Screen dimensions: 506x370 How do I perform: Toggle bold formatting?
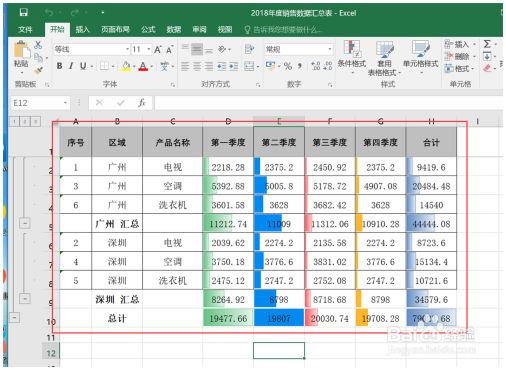coord(59,66)
